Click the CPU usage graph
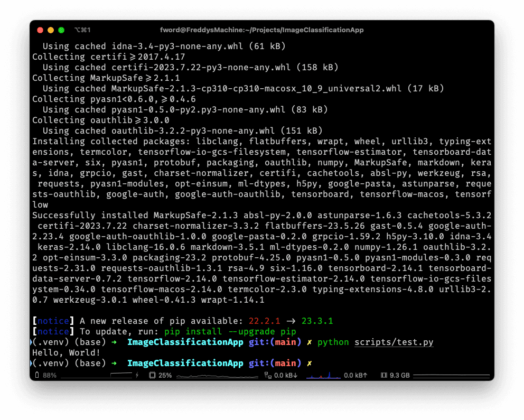The height and width of the screenshot is (420, 524). point(217,376)
